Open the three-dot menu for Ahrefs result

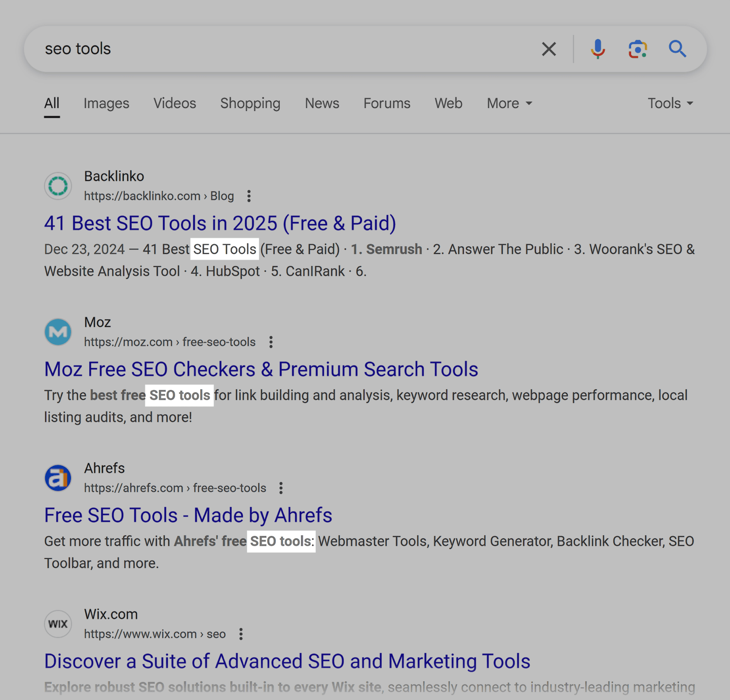click(281, 488)
